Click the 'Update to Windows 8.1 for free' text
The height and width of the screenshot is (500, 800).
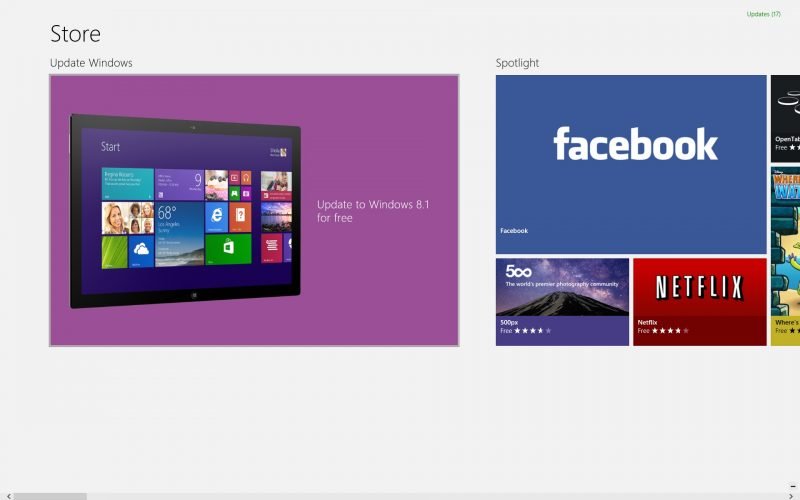pos(373,211)
